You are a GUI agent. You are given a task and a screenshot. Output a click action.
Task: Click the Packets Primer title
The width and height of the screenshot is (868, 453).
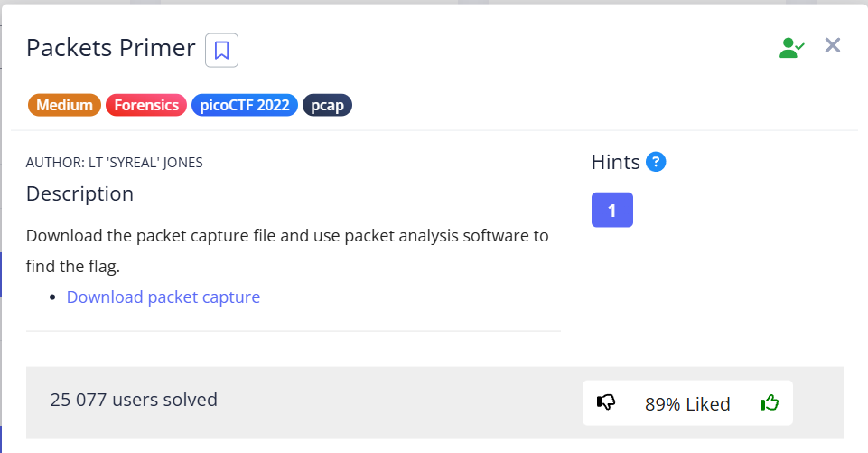point(110,48)
